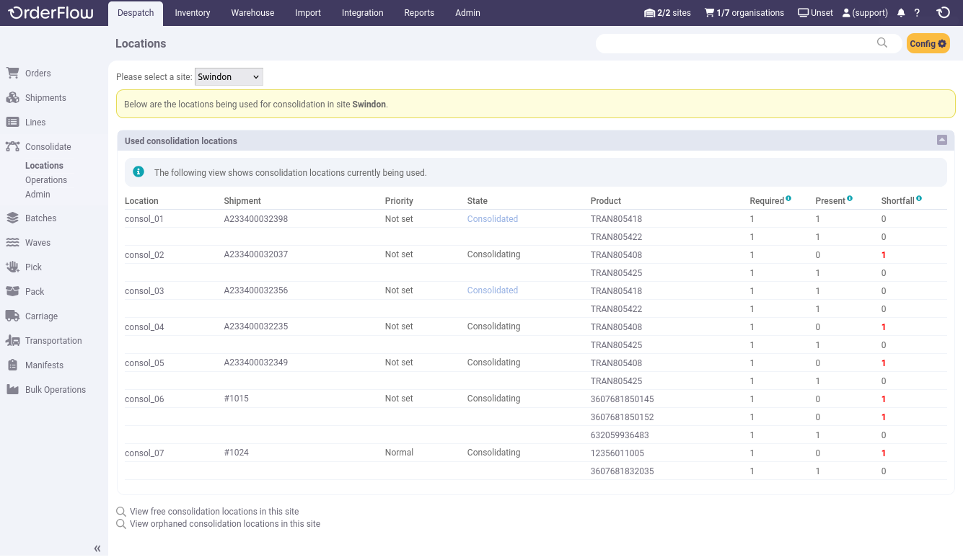Click the Config button
This screenshot has width=963, height=560.
928,43
